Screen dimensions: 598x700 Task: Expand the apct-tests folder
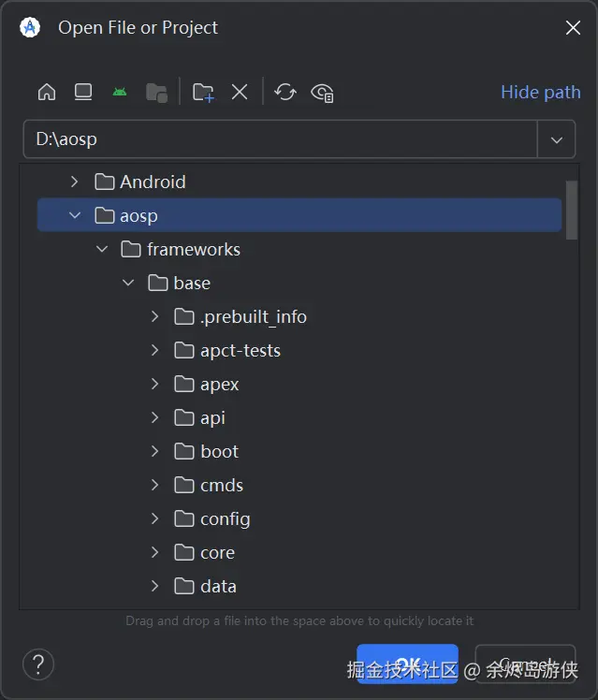[155, 350]
